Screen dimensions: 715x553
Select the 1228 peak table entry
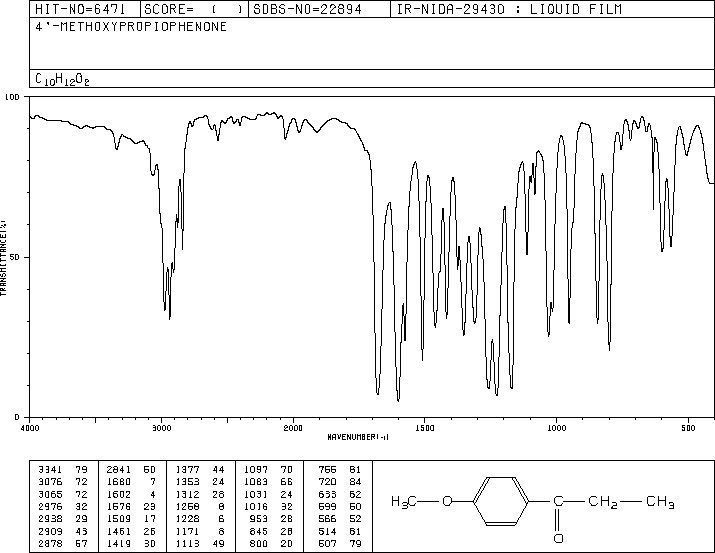point(200,519)
